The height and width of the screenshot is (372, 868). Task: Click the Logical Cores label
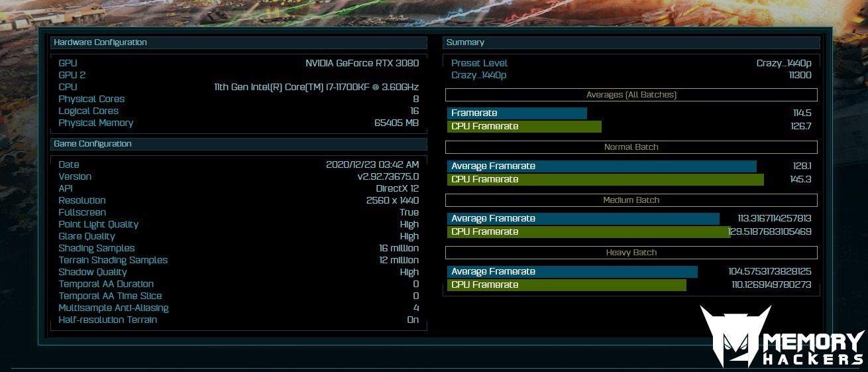pos(89,111)
